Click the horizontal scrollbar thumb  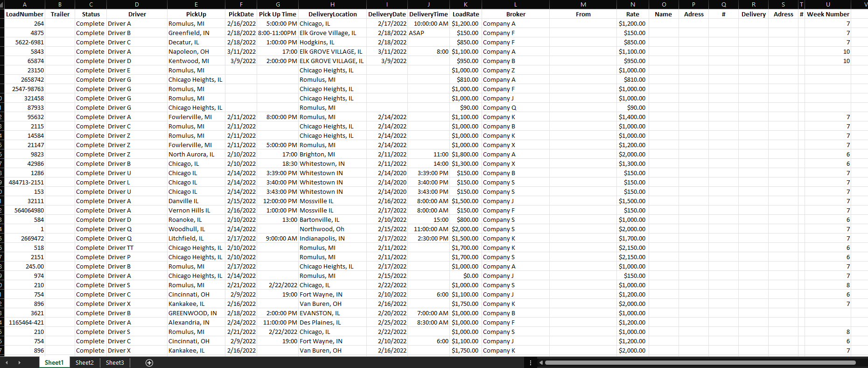pos(700,363)
